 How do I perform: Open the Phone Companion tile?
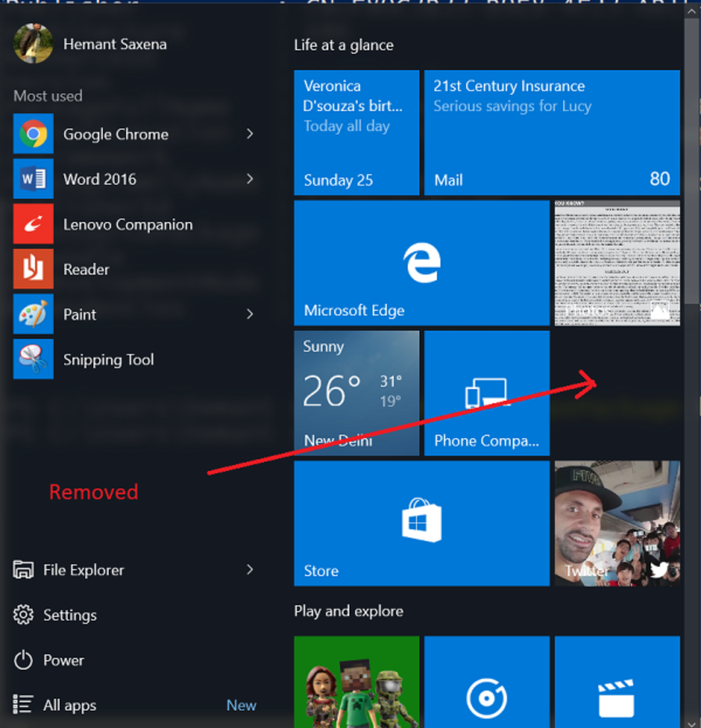(487, 393)
